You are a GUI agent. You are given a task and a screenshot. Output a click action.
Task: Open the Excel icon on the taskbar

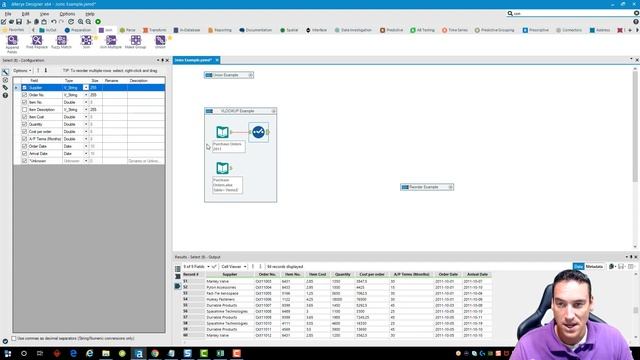pyautogui.click(x=220, y=353)
